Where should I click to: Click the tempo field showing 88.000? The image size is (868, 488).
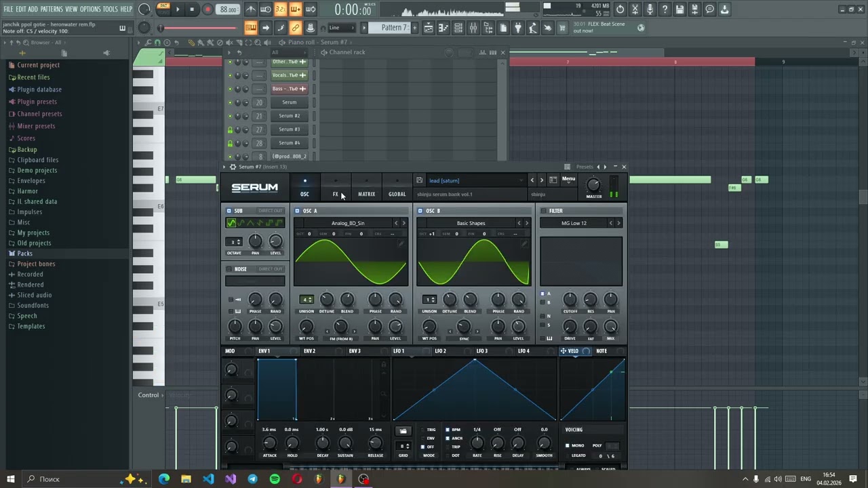pos(229,9)
